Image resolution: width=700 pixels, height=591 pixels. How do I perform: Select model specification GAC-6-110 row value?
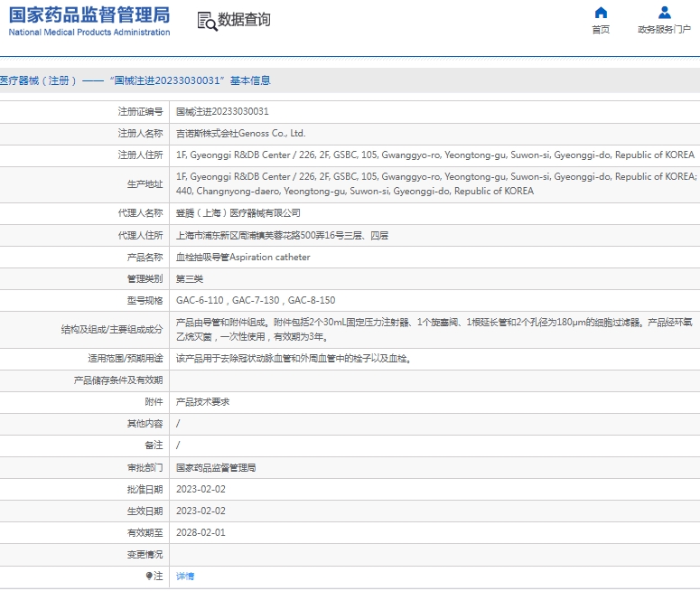(x=256, y=300)
